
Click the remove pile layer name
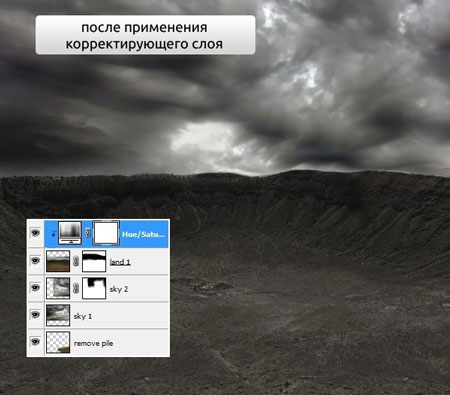(x=93, y=343)
